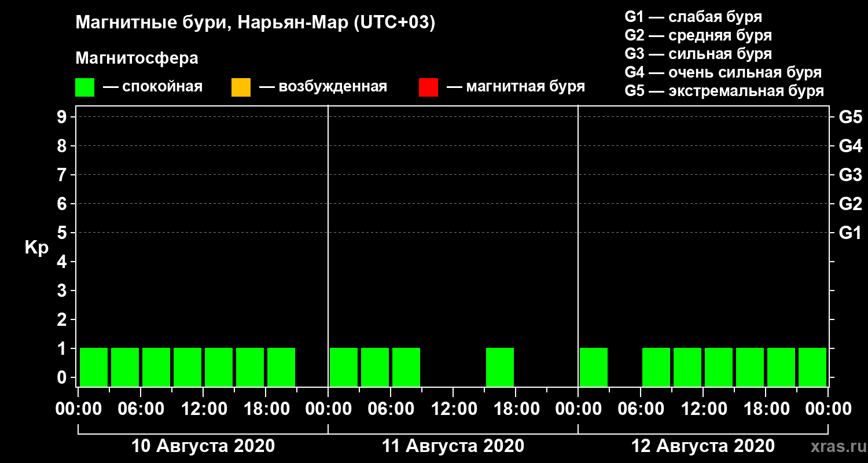Click the 10 Августа bar spanning 12:00–15:00
868x463 pixels.
click(219, 367)
